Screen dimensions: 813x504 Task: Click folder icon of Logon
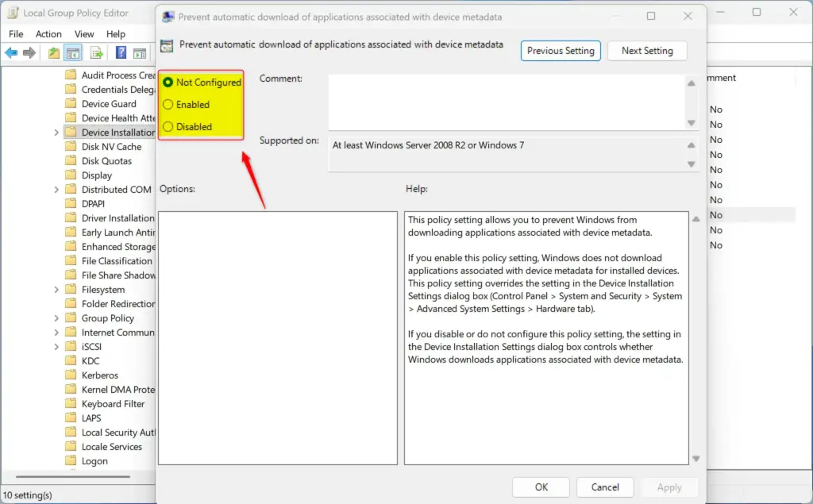(71, 460)
